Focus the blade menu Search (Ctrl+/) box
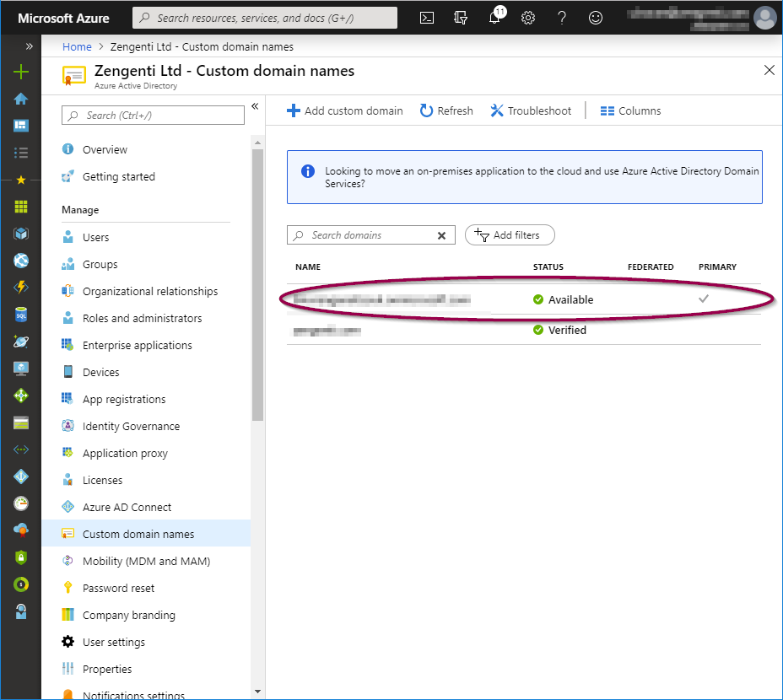The image size is (783, 700). pos(153,116)
